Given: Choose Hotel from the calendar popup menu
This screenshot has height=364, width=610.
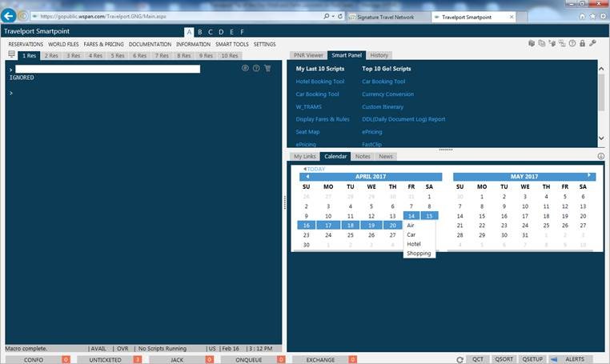Looking at the screenshot, I should 414,244.
